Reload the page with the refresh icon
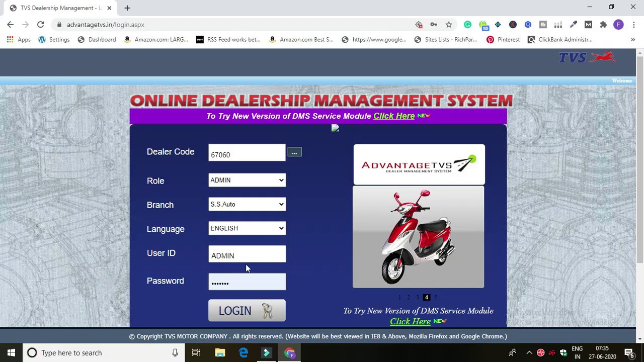This screenshot has width=644, height=362. pos(40,25)
